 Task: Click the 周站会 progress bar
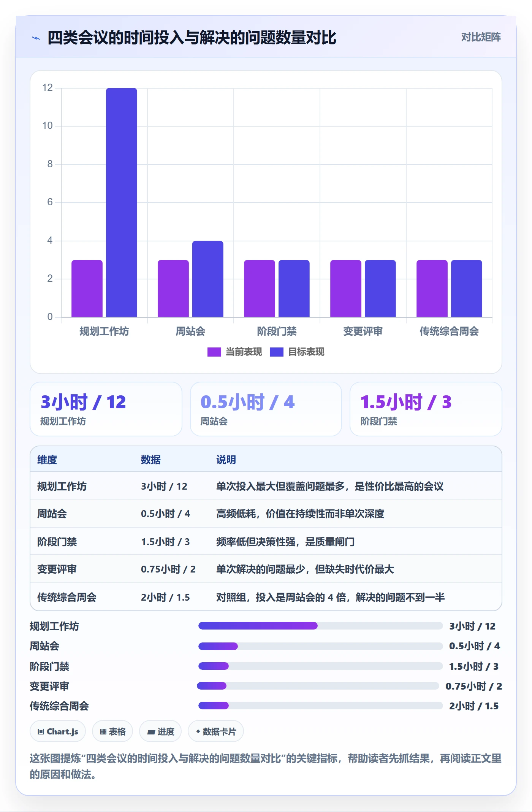321,646
